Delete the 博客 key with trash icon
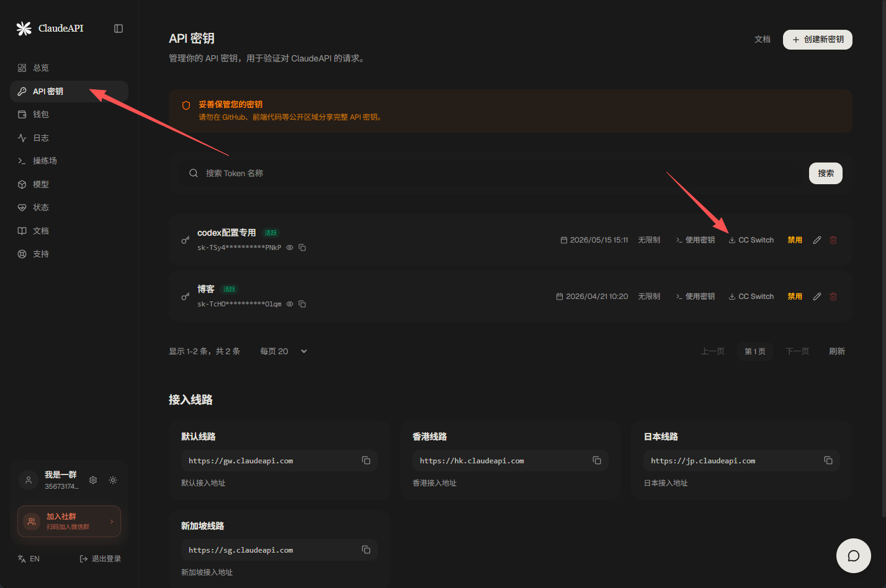The height and width of the screenshot is (588, 886). coord(833,296)
